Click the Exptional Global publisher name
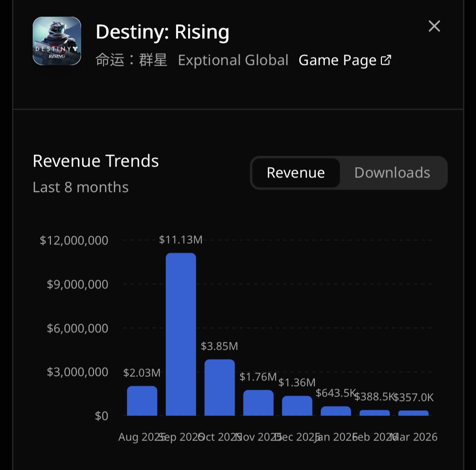 (233, 60)
